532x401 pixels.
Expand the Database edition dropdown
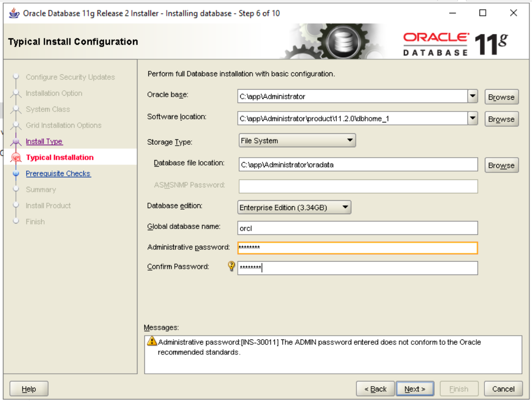pyautogui.click(x=294, y=208)
